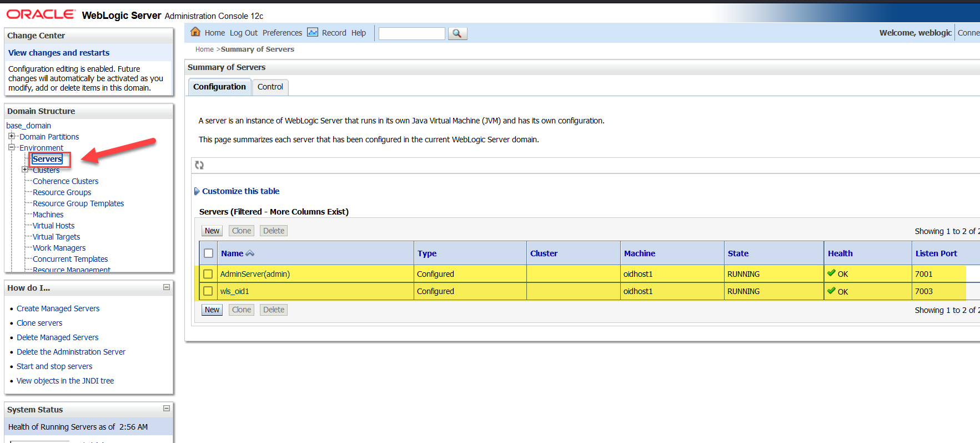Image resolution: width=980 pixels, height=443 pixels.
Task: Click the Record icon in toolbar
Action: click(313, 32)
